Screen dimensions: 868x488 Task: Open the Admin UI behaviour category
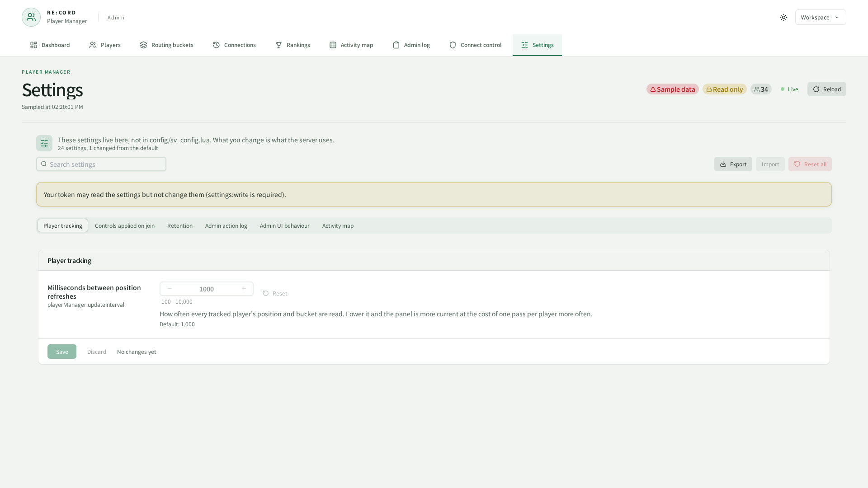[x=284, y=225]
